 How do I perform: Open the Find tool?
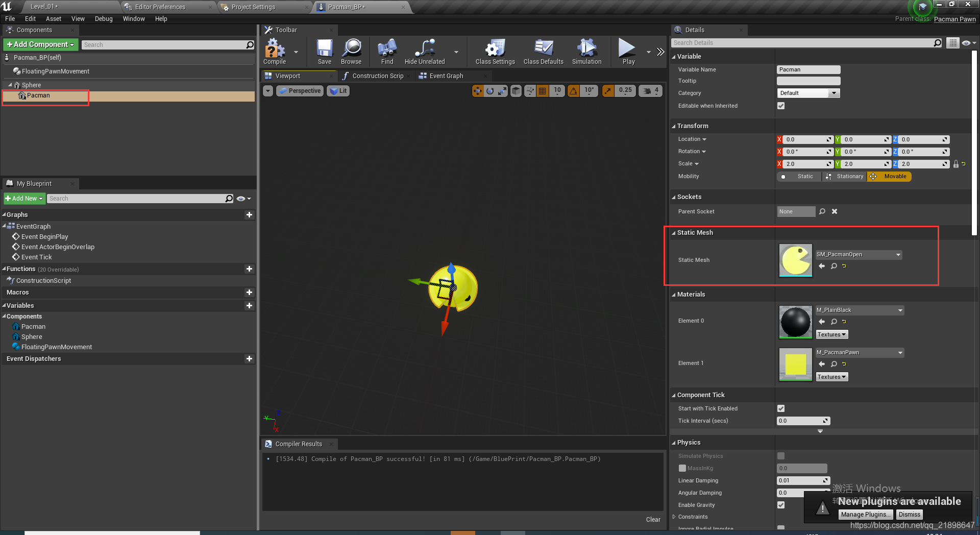pyautogui.click(x=387, y=52)
